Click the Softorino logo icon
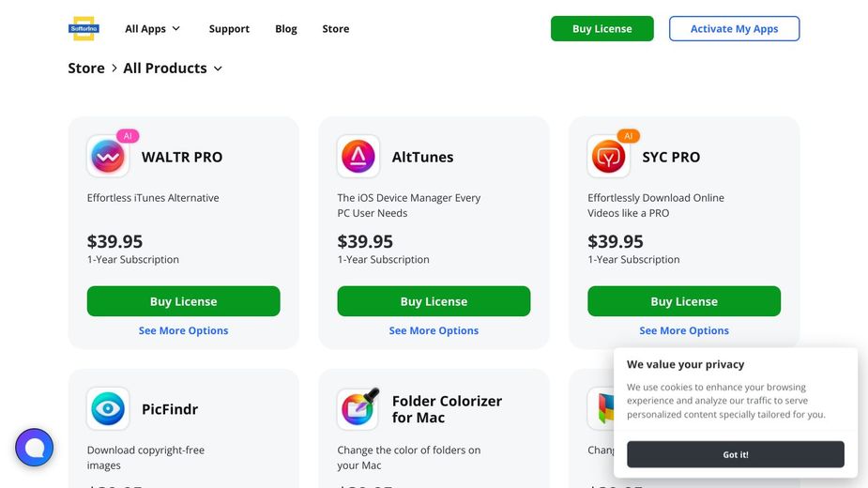The width and height of the screenshot is (868, 488). (x=84, y=28)
